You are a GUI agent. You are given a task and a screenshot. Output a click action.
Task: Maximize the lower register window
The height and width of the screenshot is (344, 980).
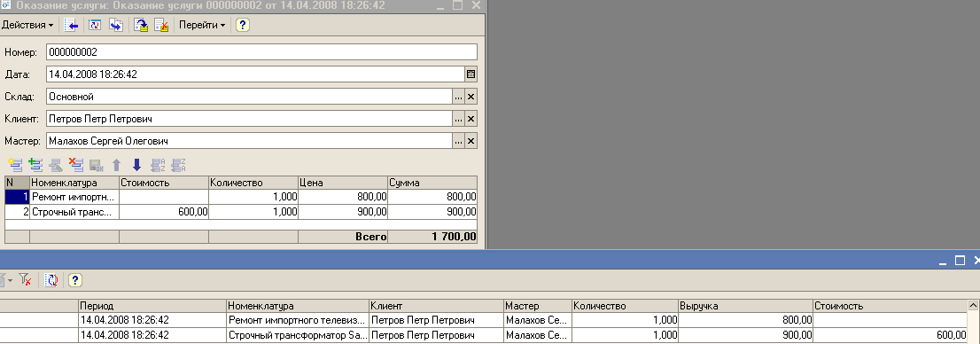coord(960,260)
